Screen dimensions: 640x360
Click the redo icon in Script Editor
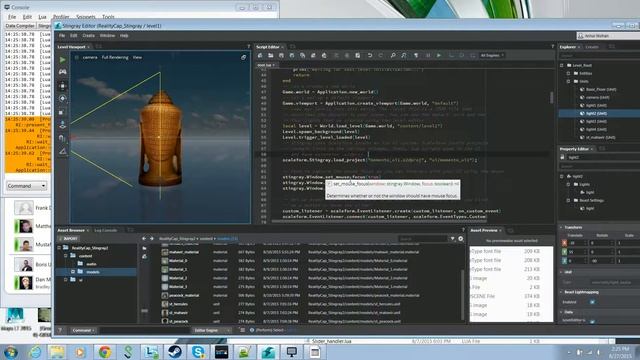(380, 56)
